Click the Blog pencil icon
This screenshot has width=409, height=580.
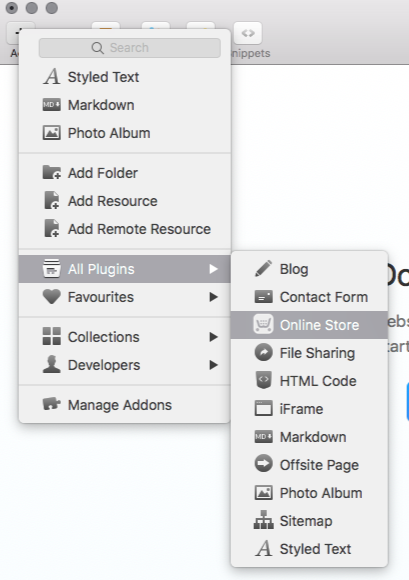[x=263, y=269]
